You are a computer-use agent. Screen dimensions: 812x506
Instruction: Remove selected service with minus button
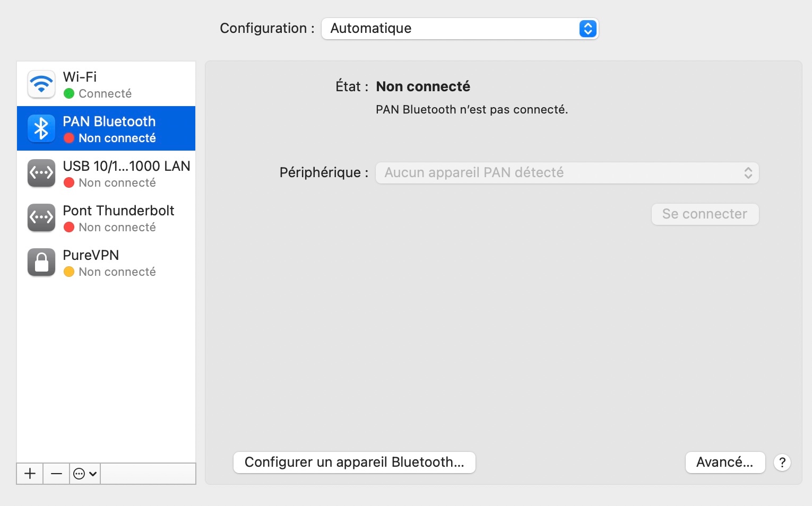56,474
